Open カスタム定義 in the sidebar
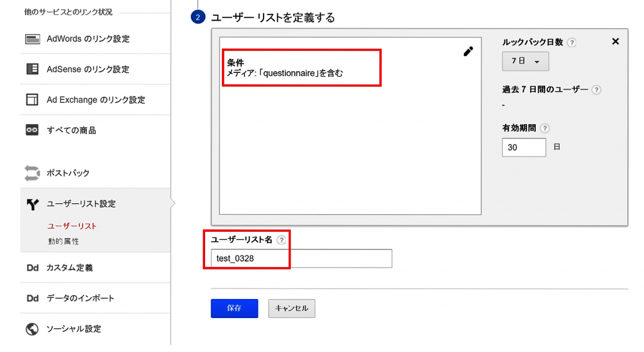This screenshot has height=352, width=644. 69,268
